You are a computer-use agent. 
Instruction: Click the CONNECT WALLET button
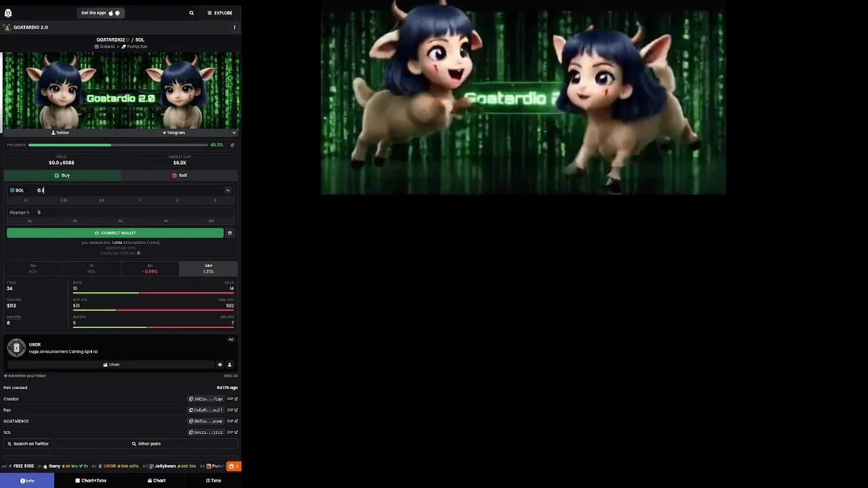[115, 233]
